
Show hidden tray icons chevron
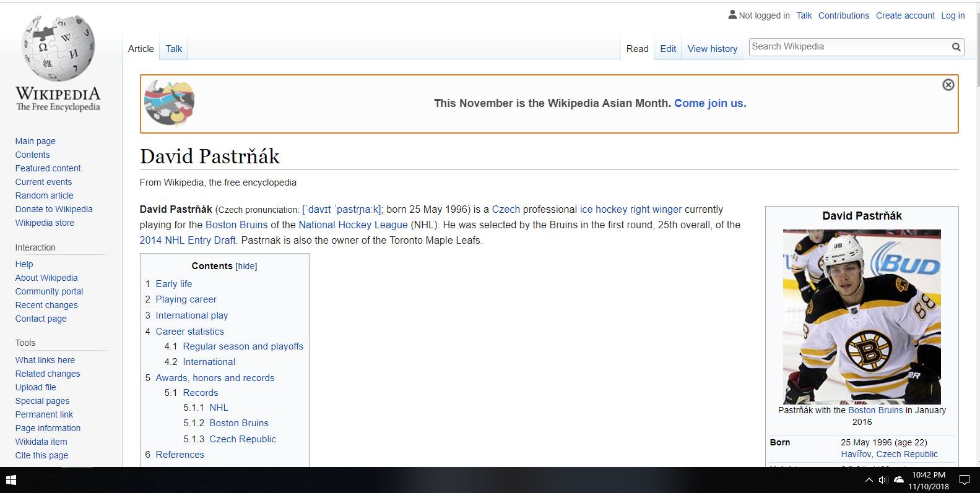pyautogui.click(x=869, y=480)
